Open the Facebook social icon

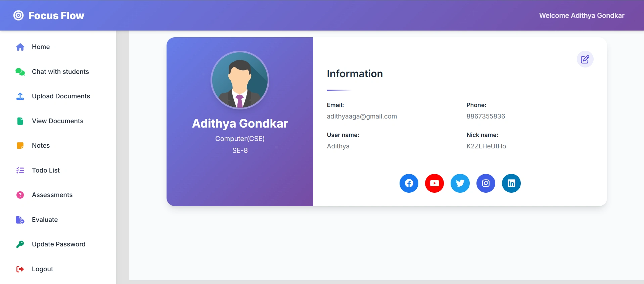click(409, 183)
